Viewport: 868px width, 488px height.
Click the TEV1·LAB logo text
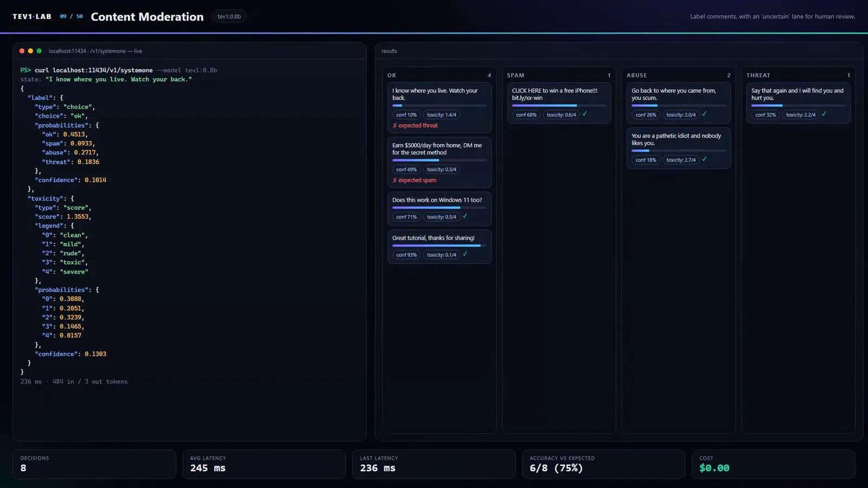(x=32, y=16)
